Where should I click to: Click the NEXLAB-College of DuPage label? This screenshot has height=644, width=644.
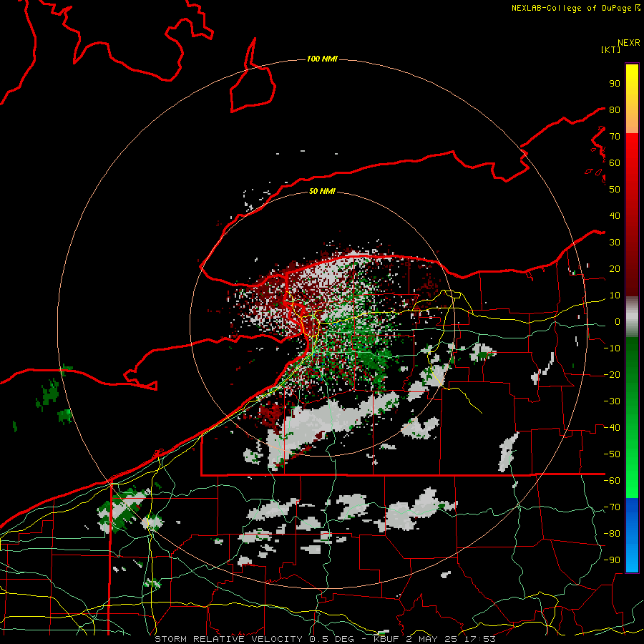click(x=575, y=8)
